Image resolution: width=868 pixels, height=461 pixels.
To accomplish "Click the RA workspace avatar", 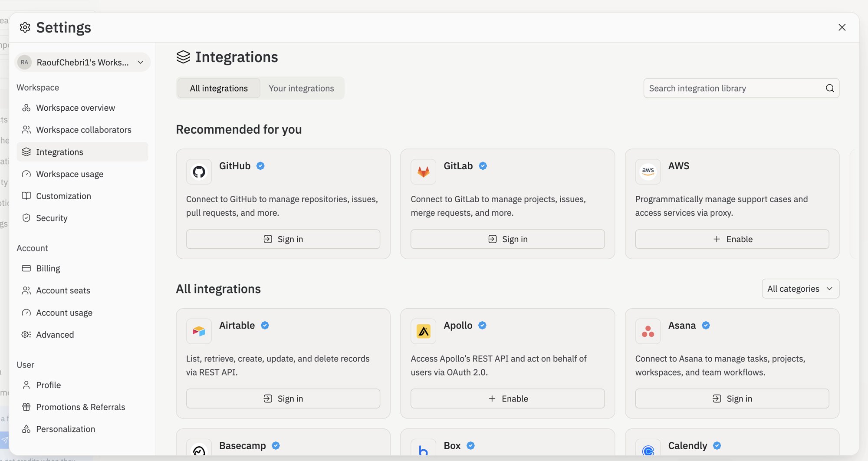I will click(x=25, y=62).
